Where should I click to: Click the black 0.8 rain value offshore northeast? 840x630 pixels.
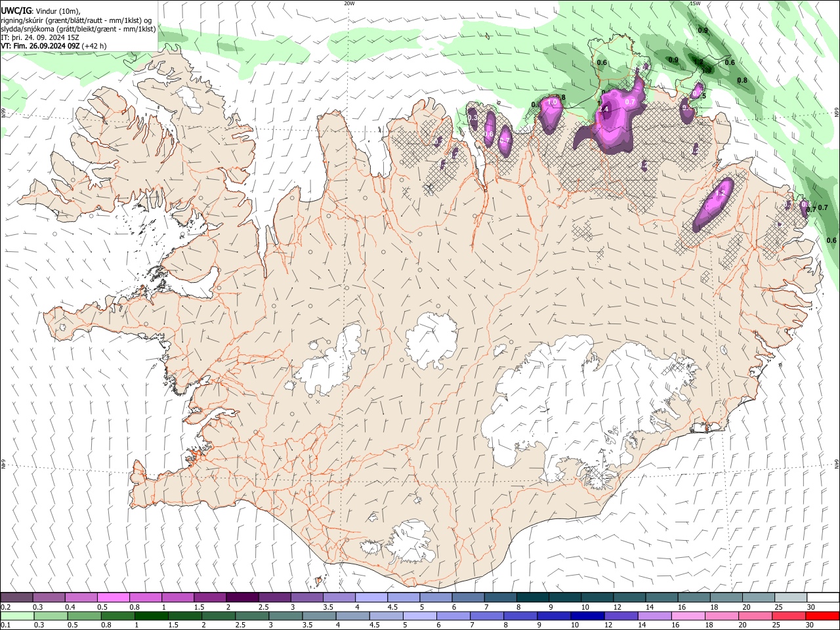[742, 80]
